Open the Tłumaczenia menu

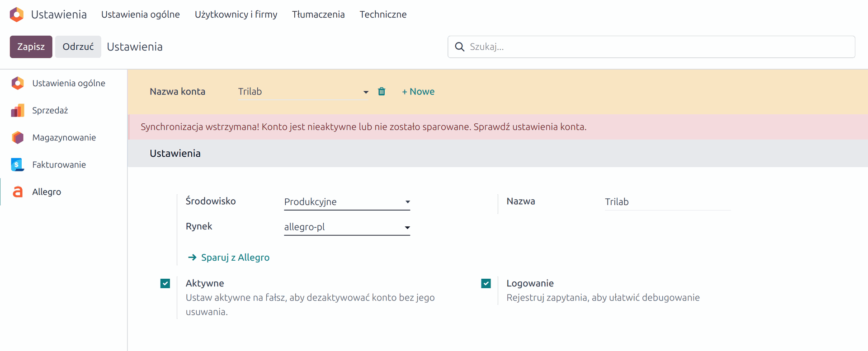[x=318, y=14]
